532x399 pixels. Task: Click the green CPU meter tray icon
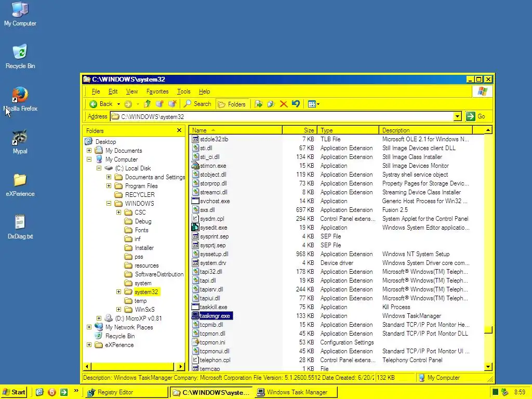(x=495, y=392)
